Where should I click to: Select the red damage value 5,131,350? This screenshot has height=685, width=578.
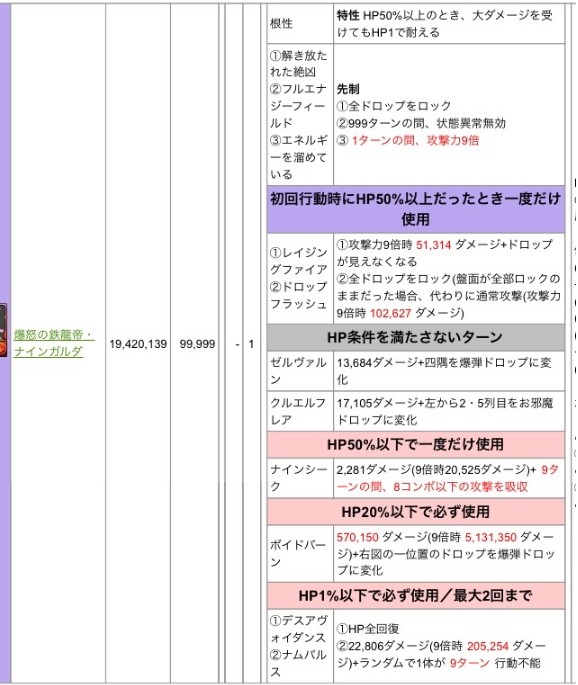coord(491,537)
